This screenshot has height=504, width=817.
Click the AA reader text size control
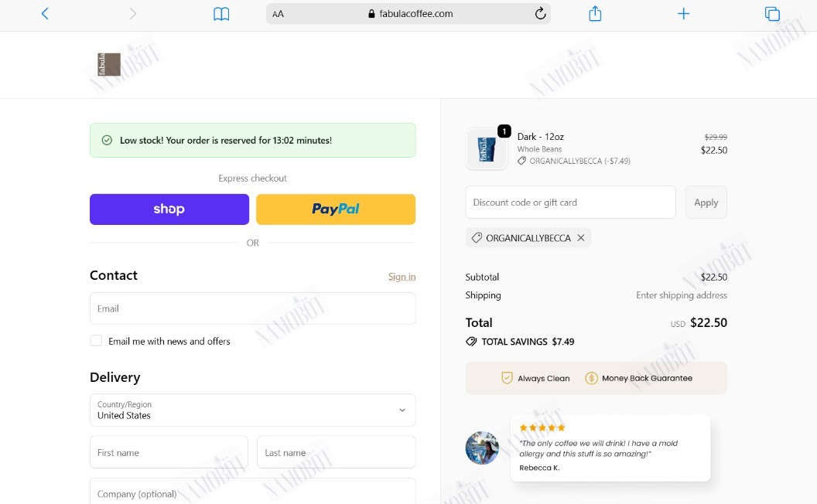[279, 14]
